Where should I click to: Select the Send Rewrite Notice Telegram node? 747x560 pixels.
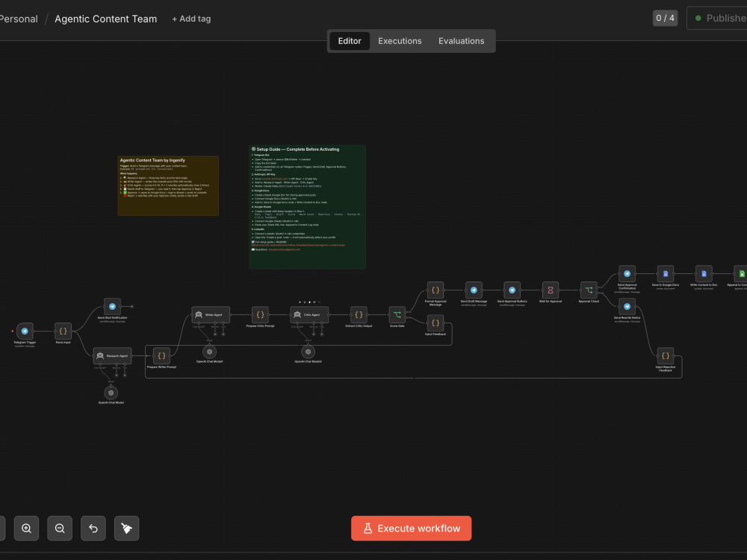click(627, 307)
